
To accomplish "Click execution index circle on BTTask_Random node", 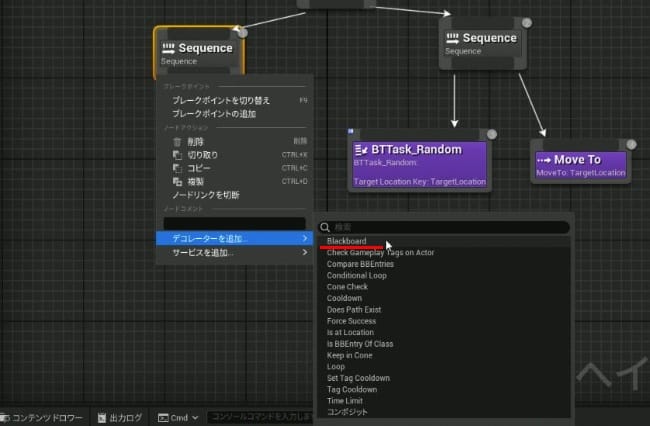I will pyautogui.click(x=492, y=134).
